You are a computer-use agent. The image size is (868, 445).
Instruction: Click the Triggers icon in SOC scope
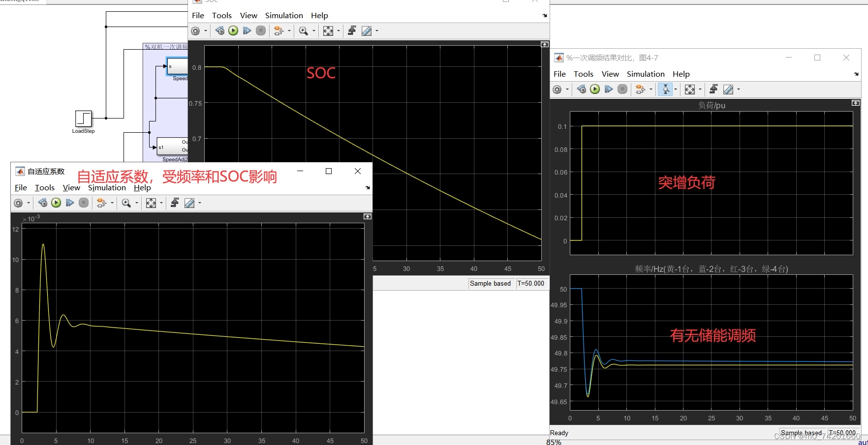tap(352, 31)
